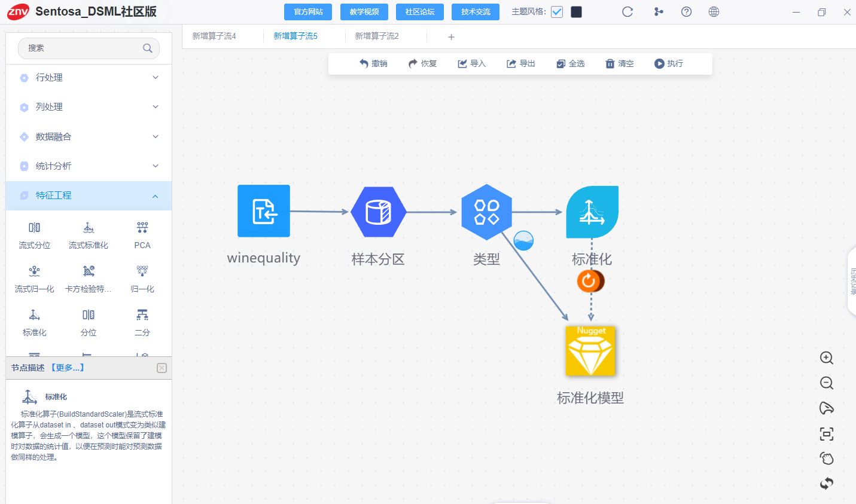Click 执行 run in toolbar
The image size is (856, 504).
point(668,63)
